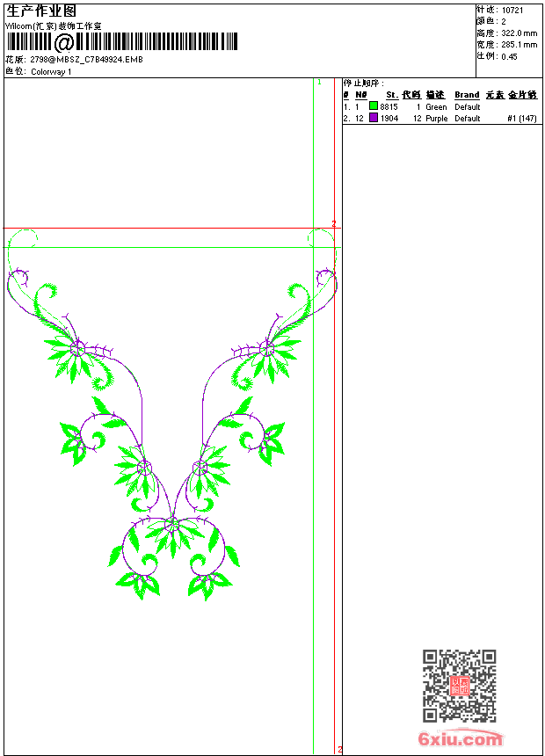This screenshot has height=756, width=545.
Task: Click the 'Default' brand in the Purple row
Action: point(468,119)
